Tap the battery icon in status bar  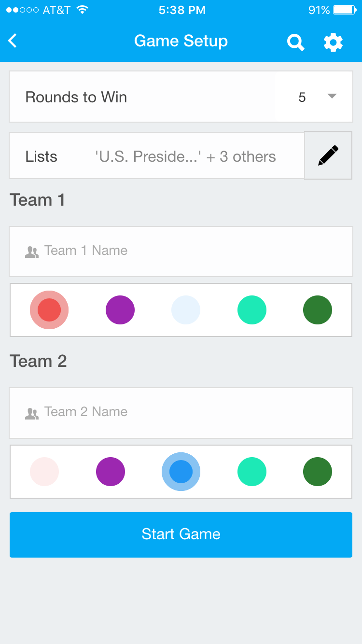(344, 10)
